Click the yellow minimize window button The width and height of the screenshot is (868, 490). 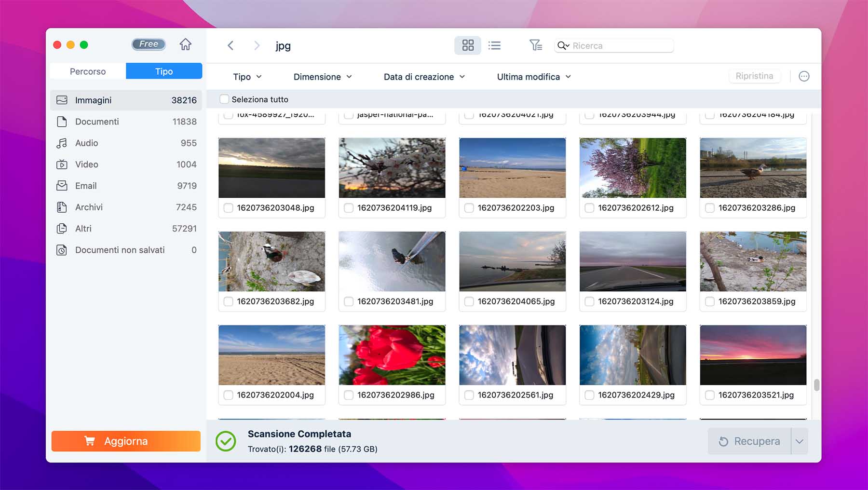pyautogui.click(x=70, y=45)
